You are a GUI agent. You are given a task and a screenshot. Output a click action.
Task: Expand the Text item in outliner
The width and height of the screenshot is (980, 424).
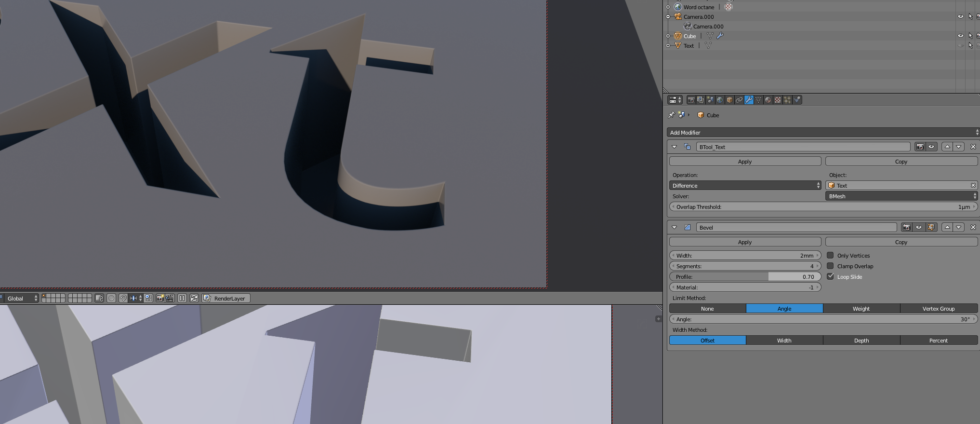point(668,45)
